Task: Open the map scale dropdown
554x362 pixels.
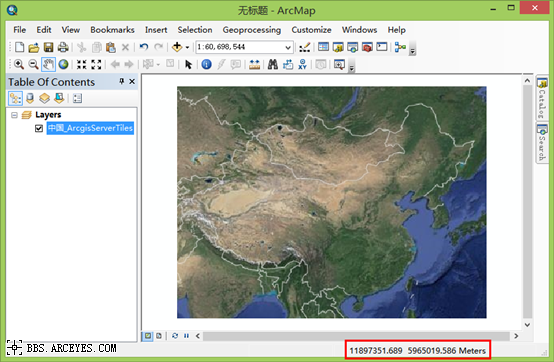Action: pyautogui.click(x=288, y=47)
